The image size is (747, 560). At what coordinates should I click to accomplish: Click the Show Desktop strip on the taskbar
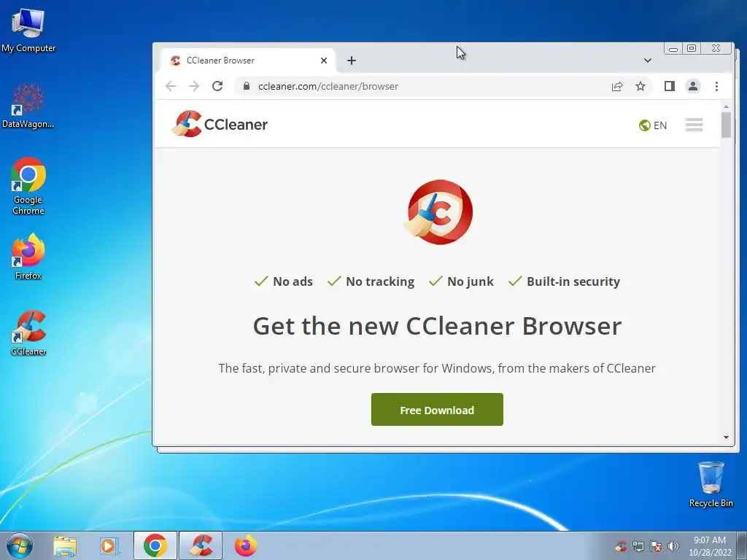pos(742,545)
